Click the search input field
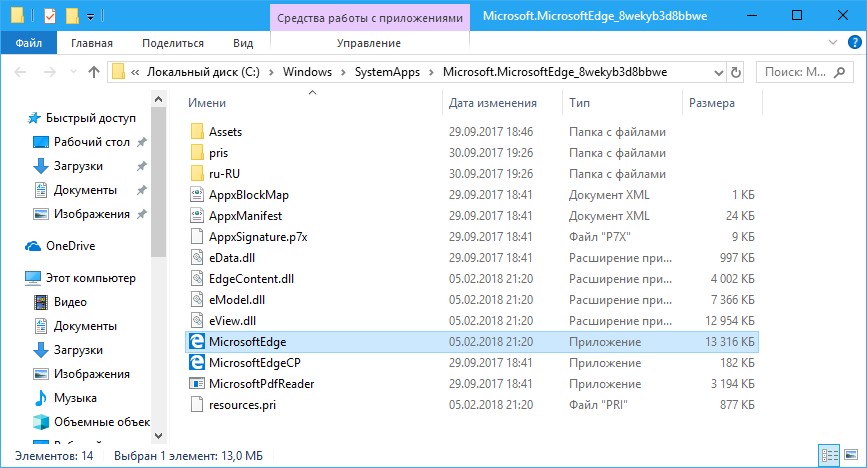The width and height of the screenshot is (867, 468). [x=796, y=72]
